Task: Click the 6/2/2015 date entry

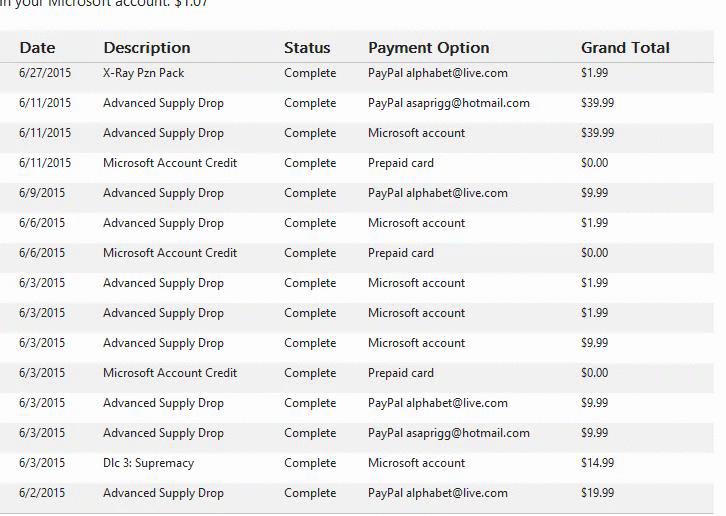Action: (x=42, y=493)
